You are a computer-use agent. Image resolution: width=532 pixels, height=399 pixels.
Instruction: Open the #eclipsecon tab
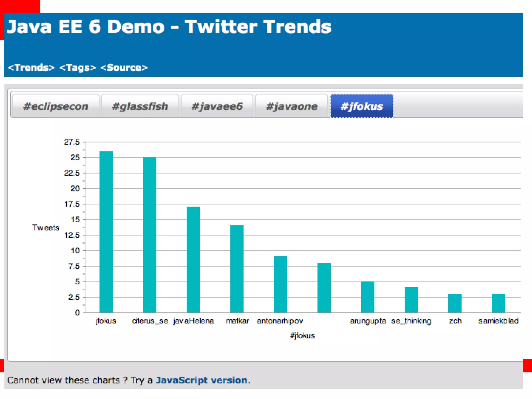[56, 106]
